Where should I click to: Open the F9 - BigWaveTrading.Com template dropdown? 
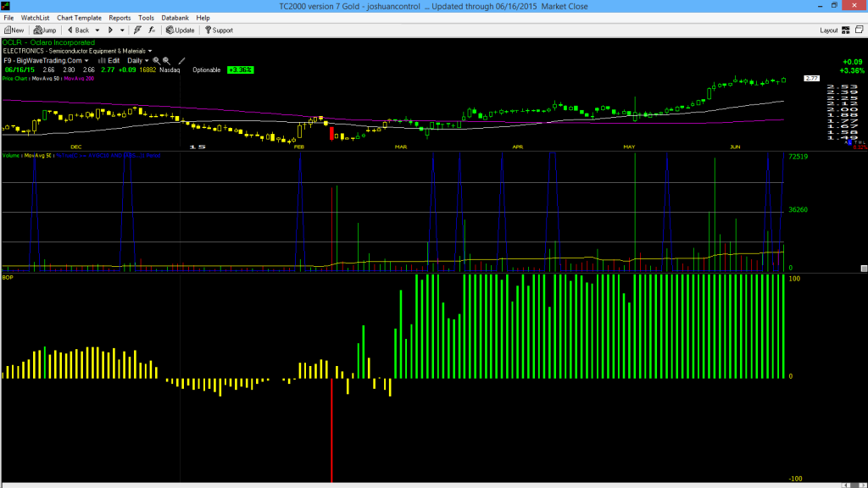46,61
